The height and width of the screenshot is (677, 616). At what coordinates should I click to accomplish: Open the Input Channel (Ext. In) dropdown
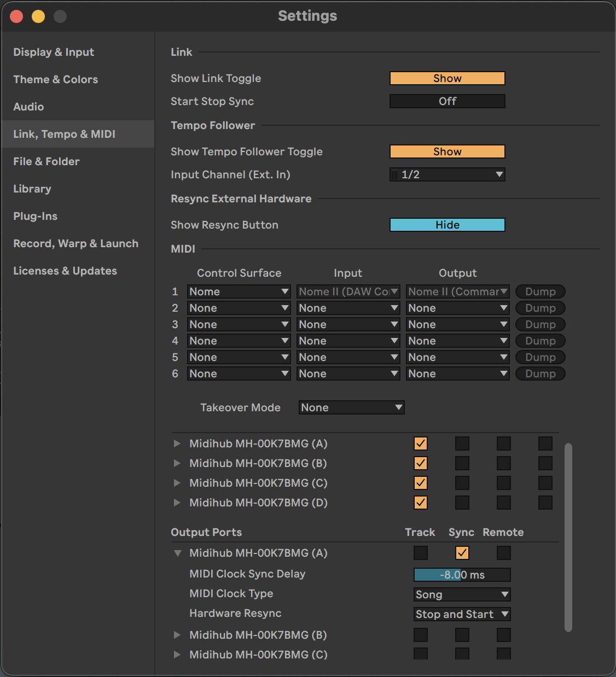[x=447, y=174]
